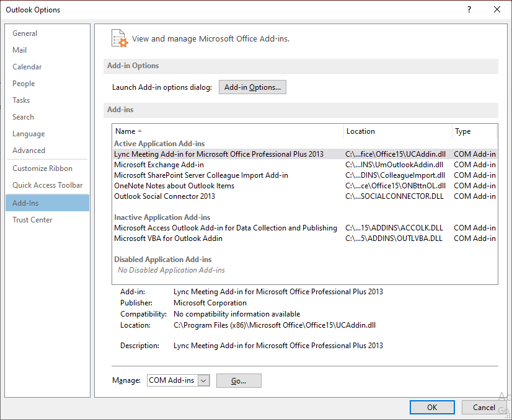Click the Cancel button
The image size is (512, 420).
(484, 407)
